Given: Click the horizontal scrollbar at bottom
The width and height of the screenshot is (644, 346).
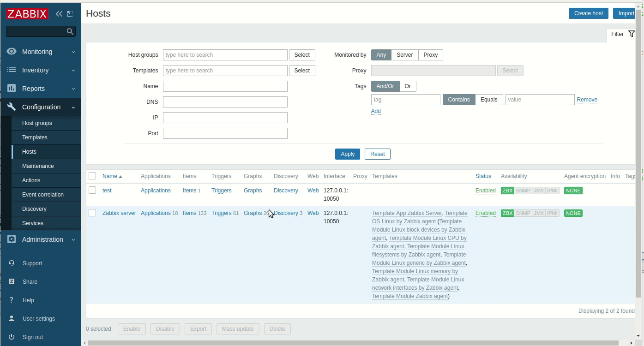Looking at the screenshot, I should point(353,343).
